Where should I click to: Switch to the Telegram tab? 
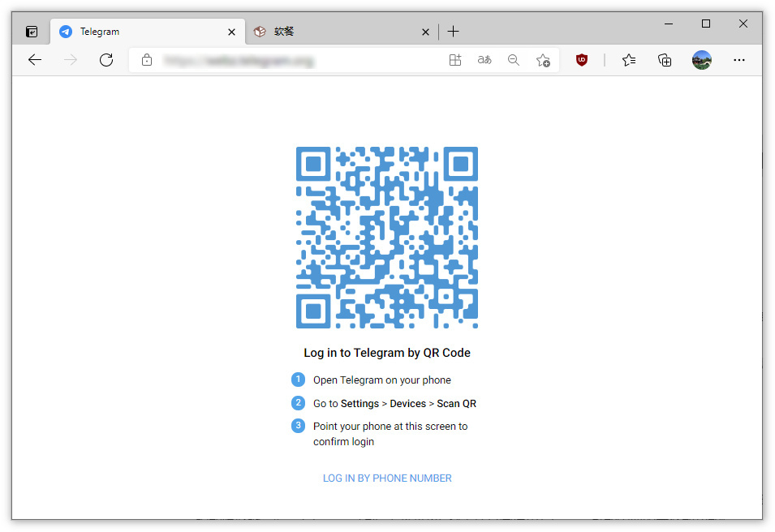click(138, 32)
